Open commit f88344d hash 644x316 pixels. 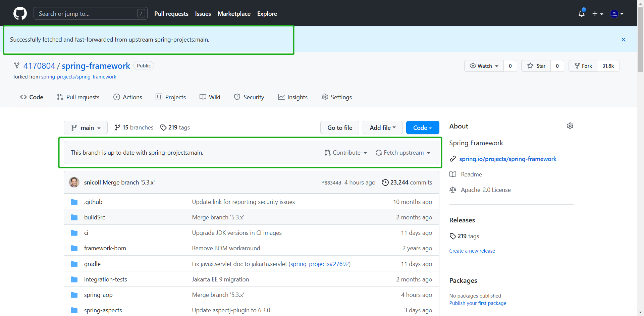click(x=331, y=183)
